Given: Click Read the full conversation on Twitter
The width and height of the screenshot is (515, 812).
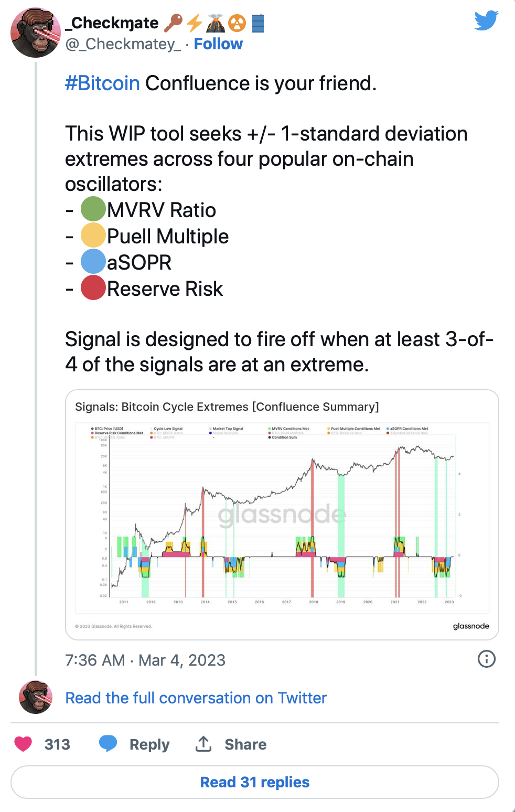Looking at the screenshot, I should [196, 698].
